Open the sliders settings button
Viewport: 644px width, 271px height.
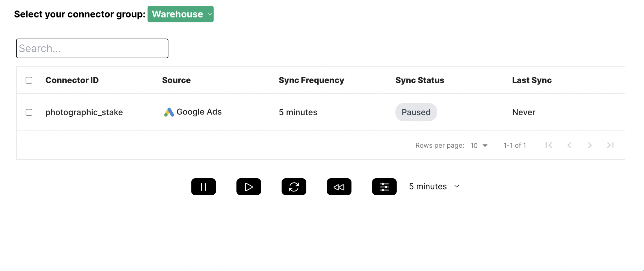(384, 186)
